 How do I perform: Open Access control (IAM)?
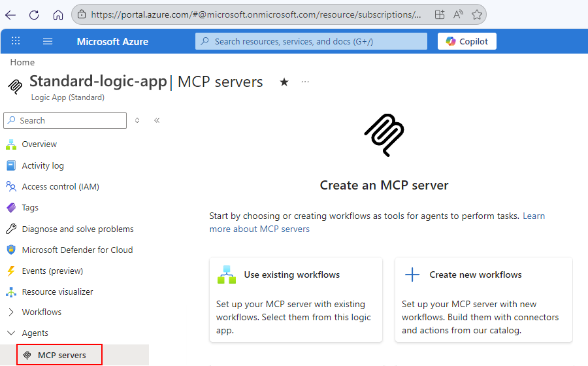click(x=60, y=186)
